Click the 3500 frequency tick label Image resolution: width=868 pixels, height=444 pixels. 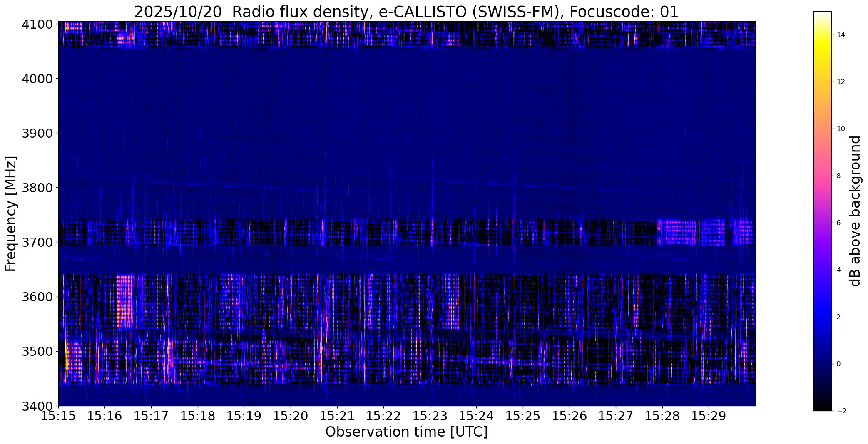pos(37,352)
